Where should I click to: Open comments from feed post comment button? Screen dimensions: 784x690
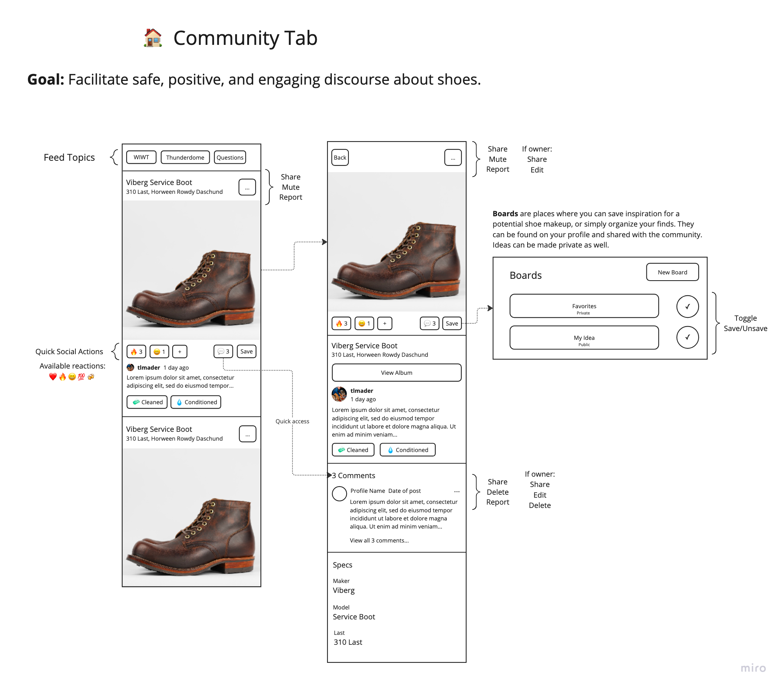(223, 351)
